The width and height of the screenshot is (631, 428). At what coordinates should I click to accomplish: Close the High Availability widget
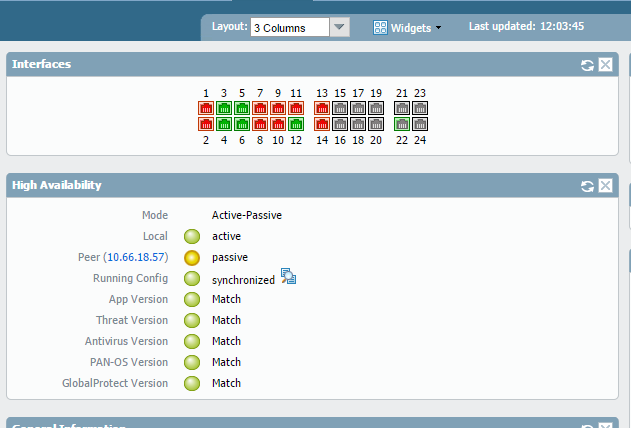[606, 185]
